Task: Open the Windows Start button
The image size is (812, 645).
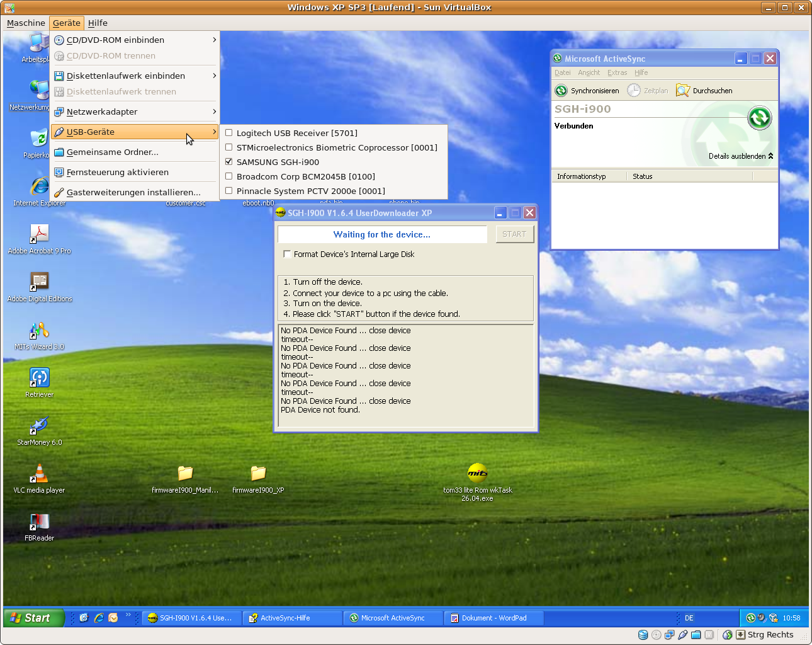Action: tap(34, 618)
